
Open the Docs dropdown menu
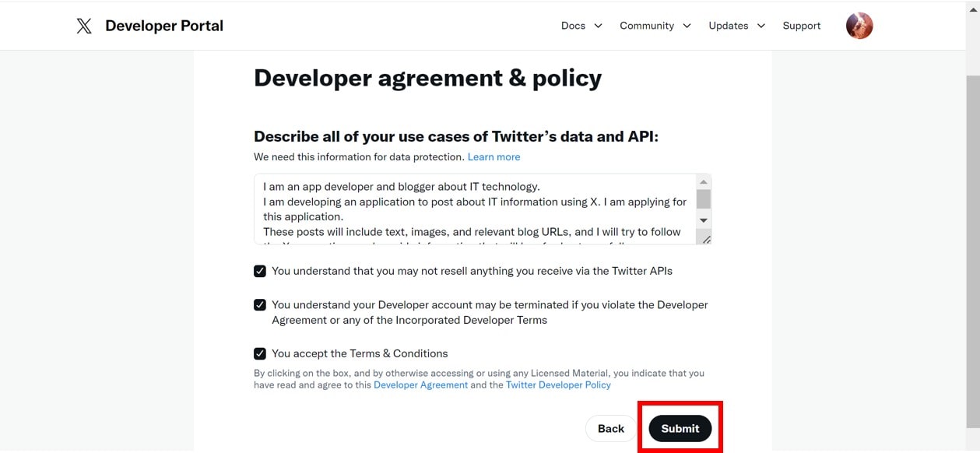[581, 26]
